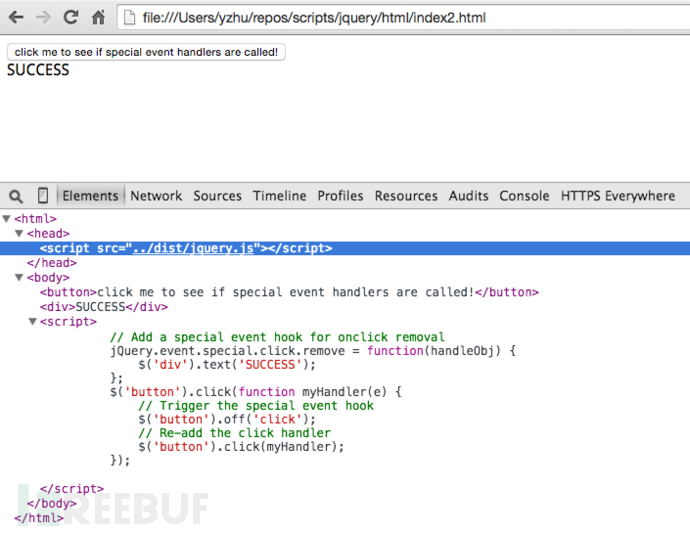Click the $('button').click(myHandler) code line

[241, 447]
